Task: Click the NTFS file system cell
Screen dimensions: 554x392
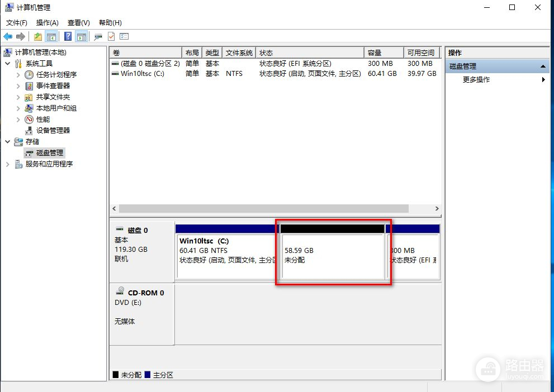Action: coord(234,74)
